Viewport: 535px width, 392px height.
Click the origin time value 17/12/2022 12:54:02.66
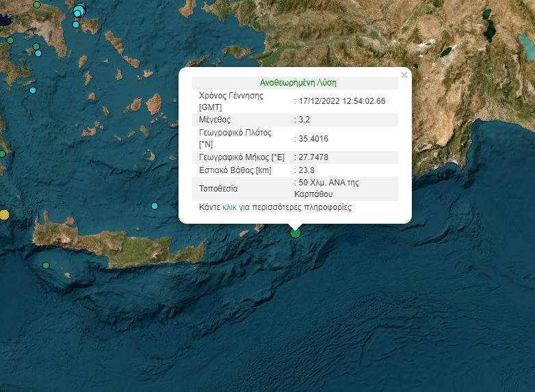342,101
